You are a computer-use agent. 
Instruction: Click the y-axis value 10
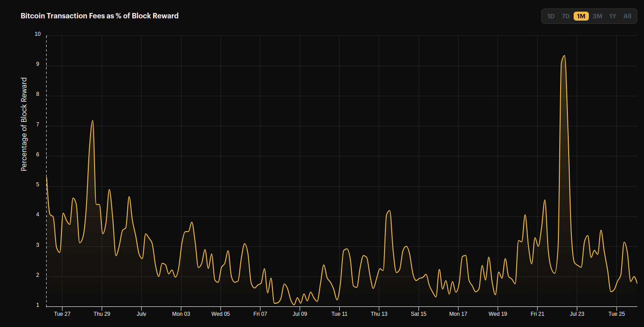(x=38, y=34)
